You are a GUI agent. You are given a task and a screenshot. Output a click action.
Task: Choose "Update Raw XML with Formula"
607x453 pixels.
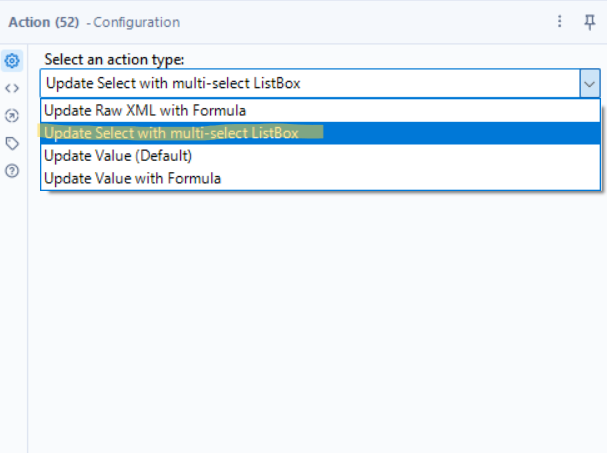click(x=146, y=111)
